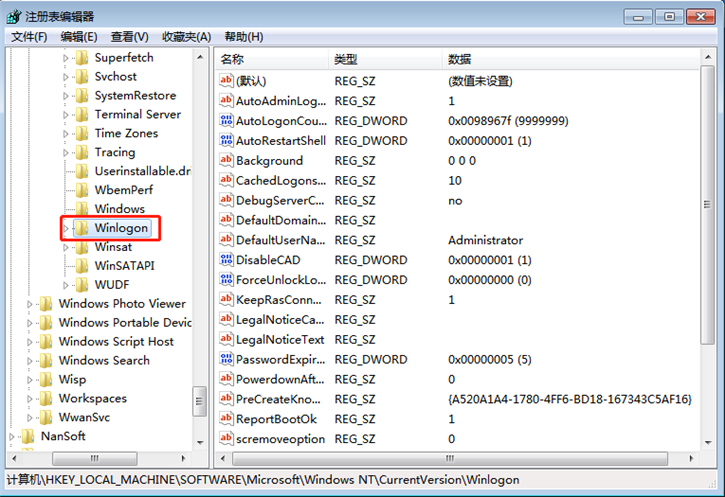The height and width of the screenshot is (497, 725).
Task: Open the 收藏夹(A) menu
Action: [185, 37]
